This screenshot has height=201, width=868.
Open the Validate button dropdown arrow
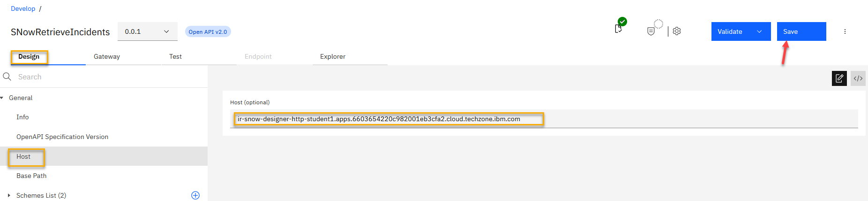point(759,31)
